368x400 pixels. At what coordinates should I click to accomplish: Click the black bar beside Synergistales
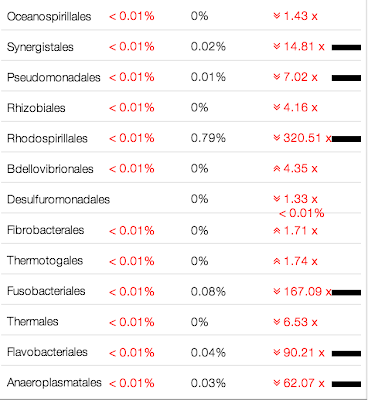[x=346, y=48]
